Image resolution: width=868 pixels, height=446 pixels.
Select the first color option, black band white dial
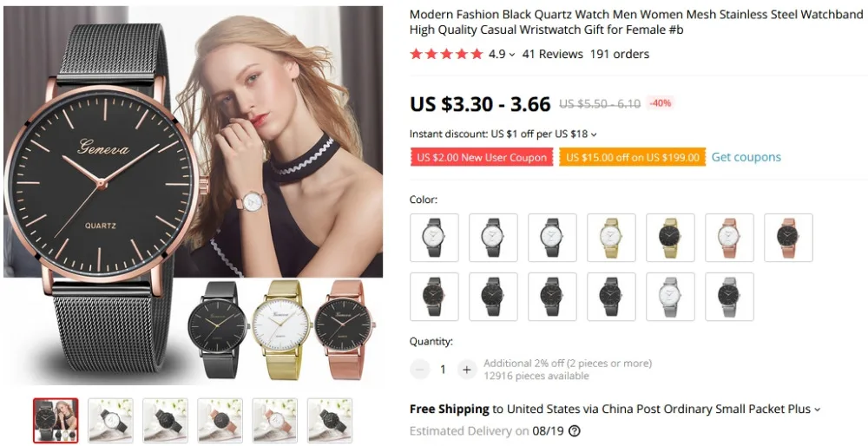[x=434, y=238]
